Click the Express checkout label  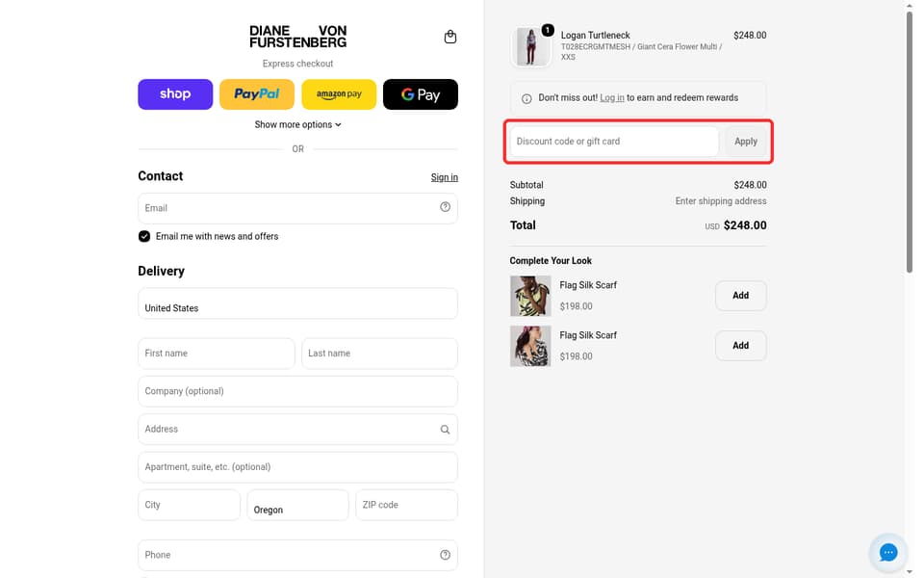point(297,64)
